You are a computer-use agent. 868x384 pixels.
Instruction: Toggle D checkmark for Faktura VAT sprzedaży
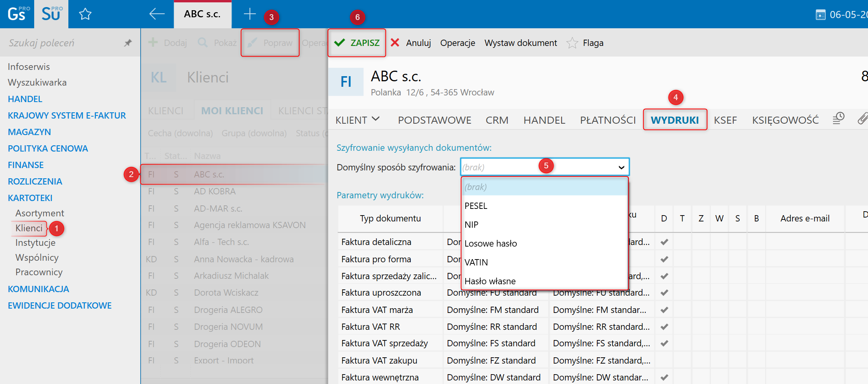point(664,343)
